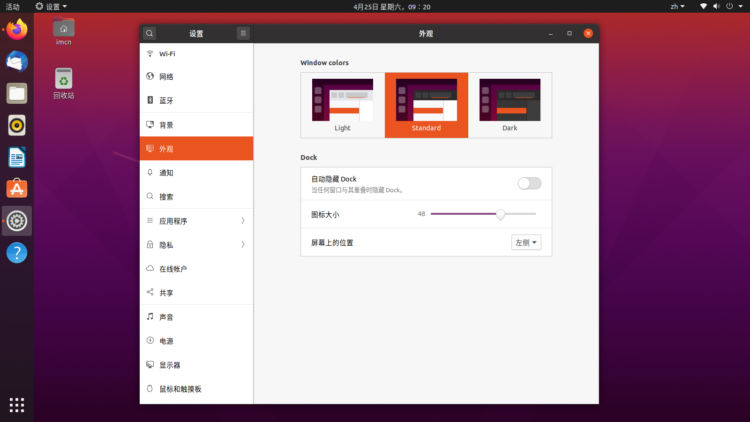Select the Dark window color theme
The width and height of the screenshot is (750, 422).
point(509,105)
